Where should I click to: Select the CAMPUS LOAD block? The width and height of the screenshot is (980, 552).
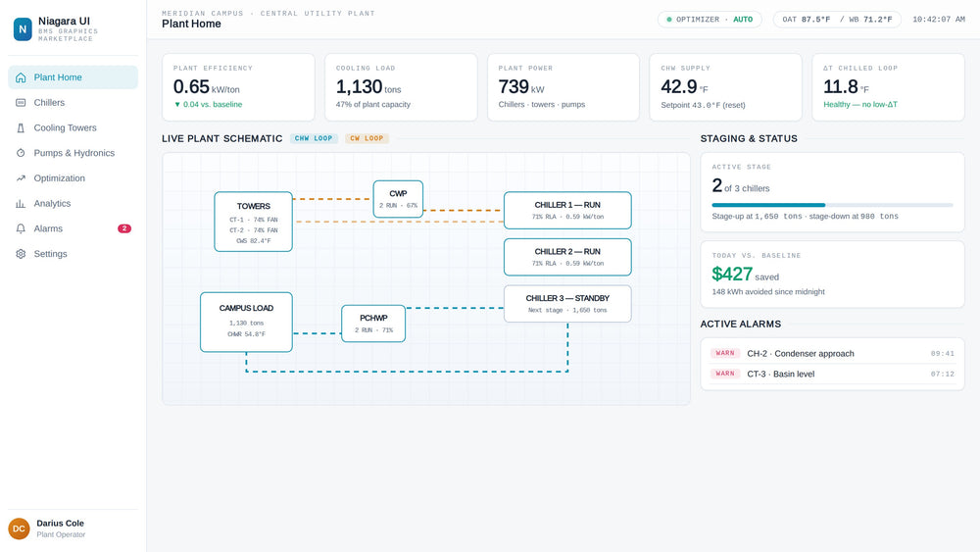pos(246,322)
